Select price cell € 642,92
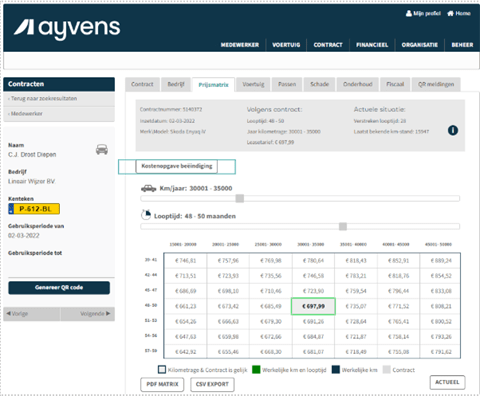The height and width of the screenshot is (396, 480). pyautogui.click(x=186, y=352)
